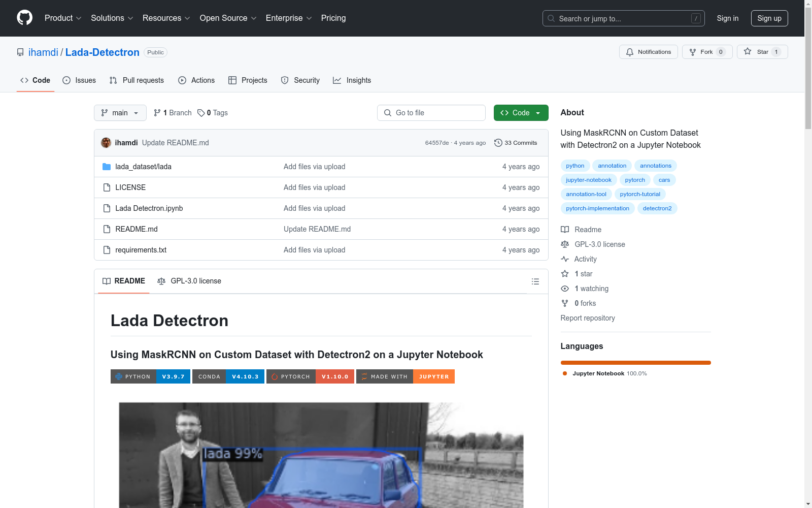812x508 pixels.
Task: Open the green Code dropdown button
Action: pos(521,113)
